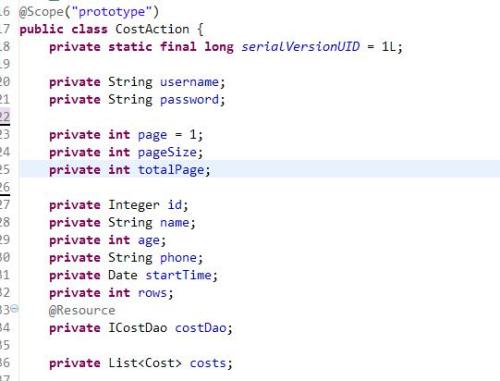Click the final keyword on the serialVersionUID line
Viewport: 500px width, 381px height.
point(178,47)
